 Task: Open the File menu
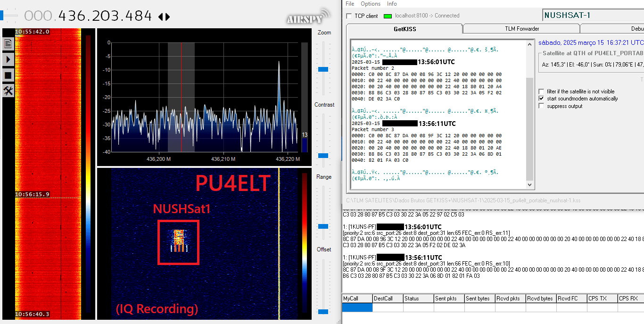[x=350, y=4]
